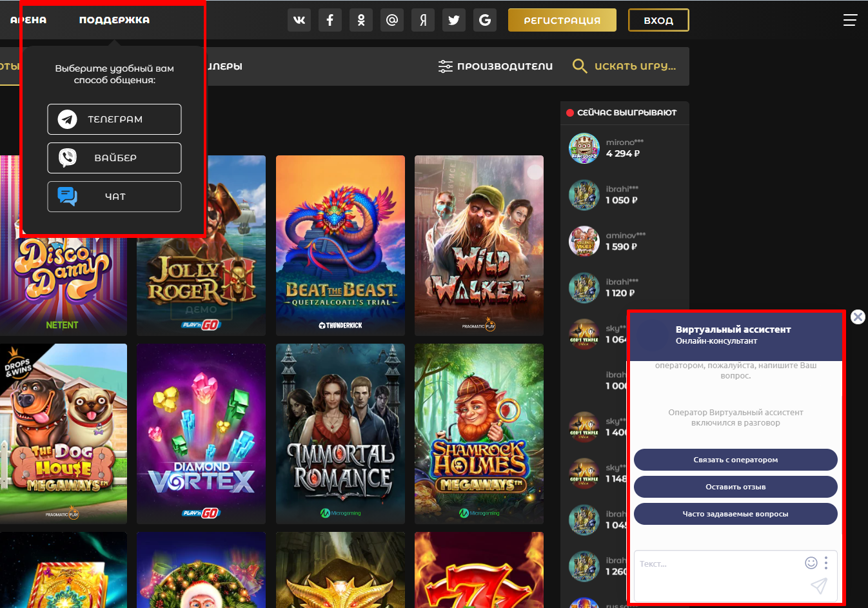
Task: Open the hamburger menu
Action: 850,20
